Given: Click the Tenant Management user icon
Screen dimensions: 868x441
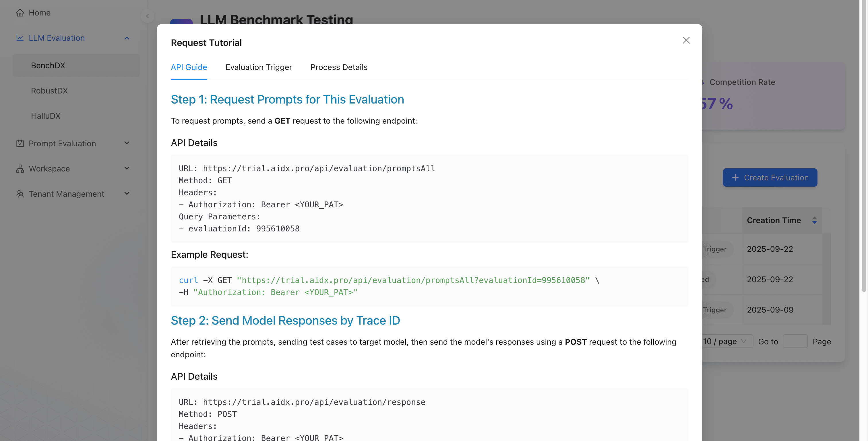Looking at the screenshot, I should 20,194.
